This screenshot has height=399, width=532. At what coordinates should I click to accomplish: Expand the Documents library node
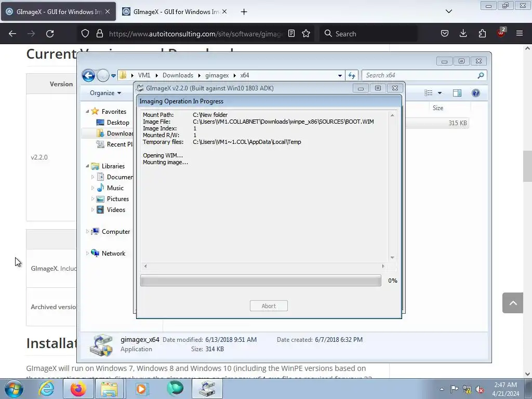(x=92, y=177)
